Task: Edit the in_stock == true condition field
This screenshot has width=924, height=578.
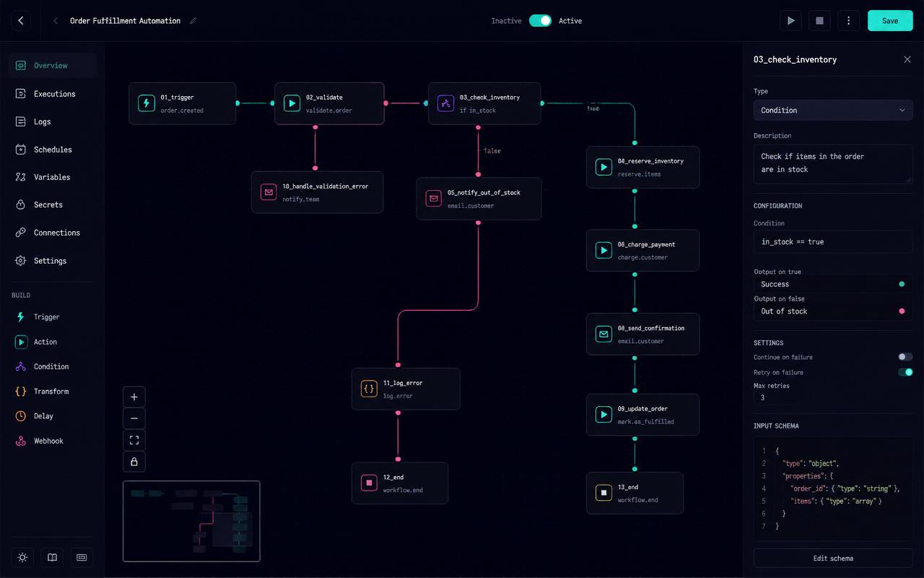Action: point(833,242)
